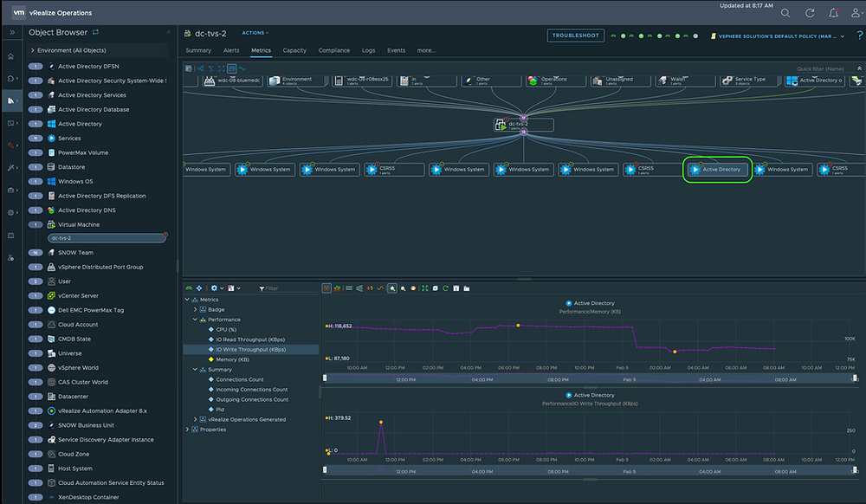Collapse the Object Browser panel
The width and height of the screenshot is (866, 504).
tap(169, 33)
